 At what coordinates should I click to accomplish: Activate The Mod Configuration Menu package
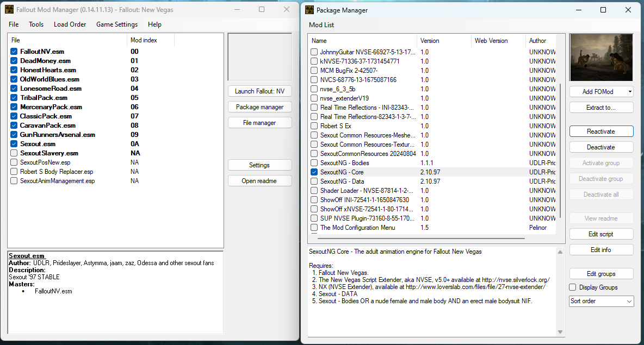tap(314, 228)
